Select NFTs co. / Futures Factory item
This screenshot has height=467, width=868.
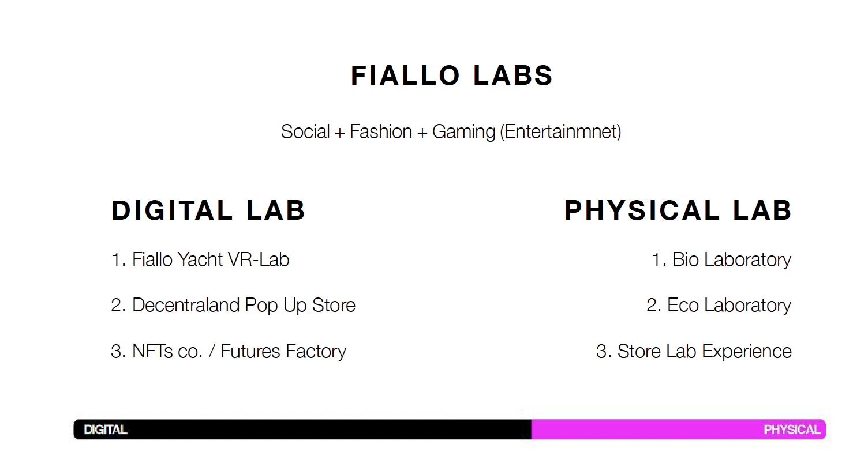tap(229, 351)
